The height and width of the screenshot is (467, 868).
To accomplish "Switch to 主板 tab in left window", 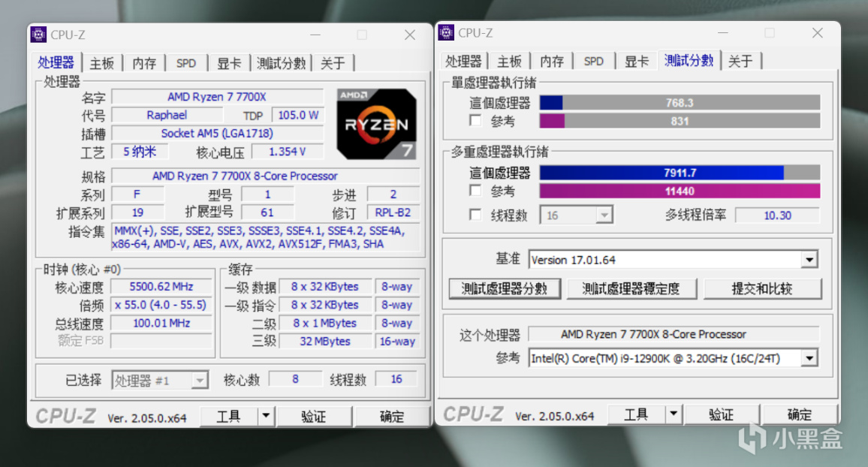I will pos(102,63).
